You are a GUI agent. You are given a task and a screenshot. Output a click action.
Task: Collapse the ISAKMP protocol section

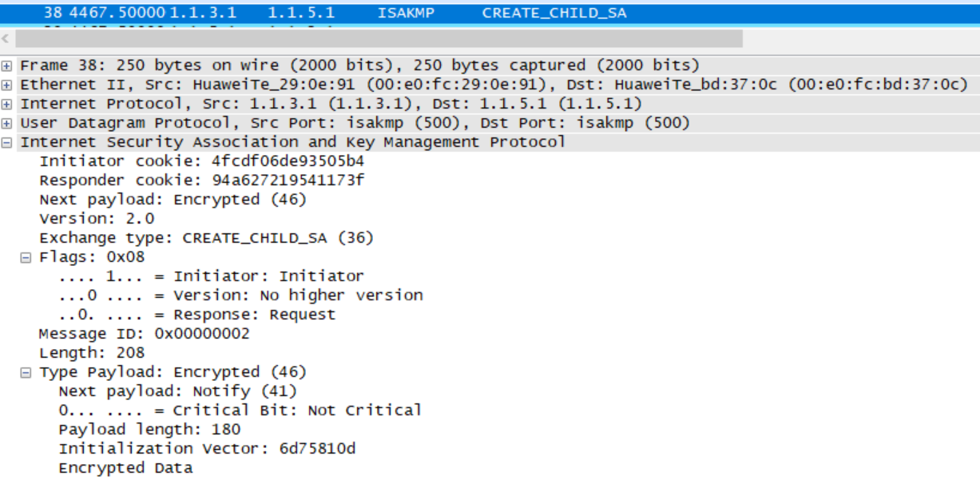(6, 141)
